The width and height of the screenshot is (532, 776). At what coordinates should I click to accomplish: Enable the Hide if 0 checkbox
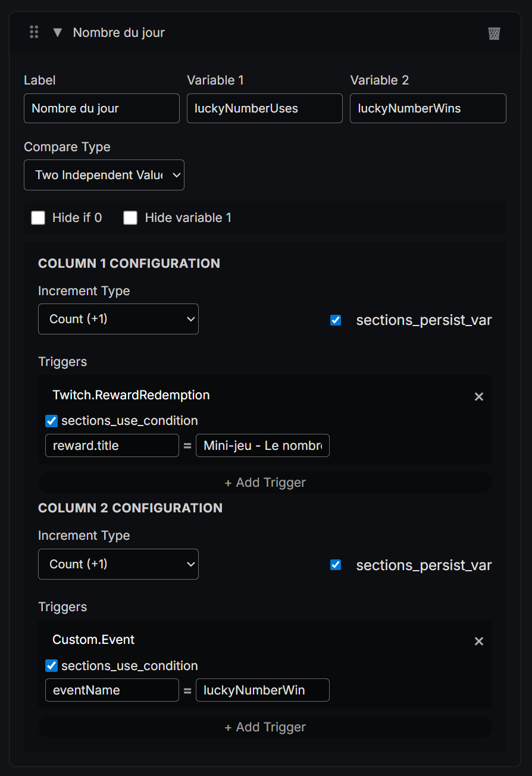[x=39, y=218]
